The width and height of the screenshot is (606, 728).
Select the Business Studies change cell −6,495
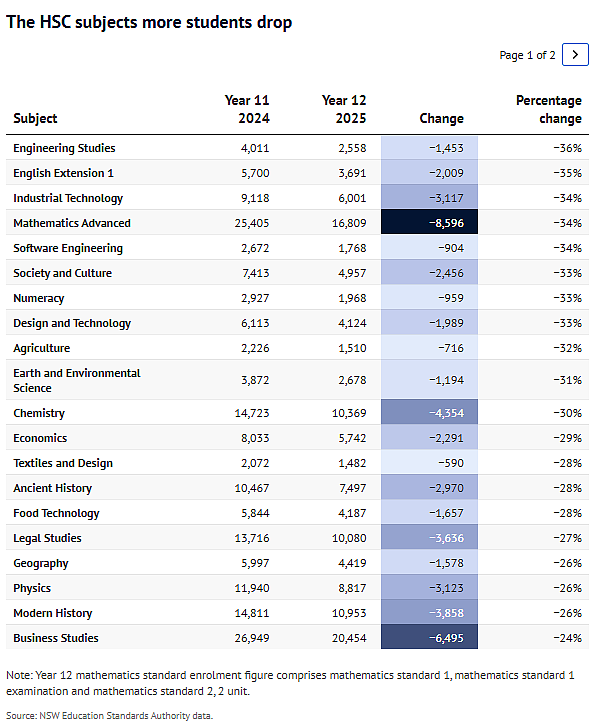coord(429,637)
